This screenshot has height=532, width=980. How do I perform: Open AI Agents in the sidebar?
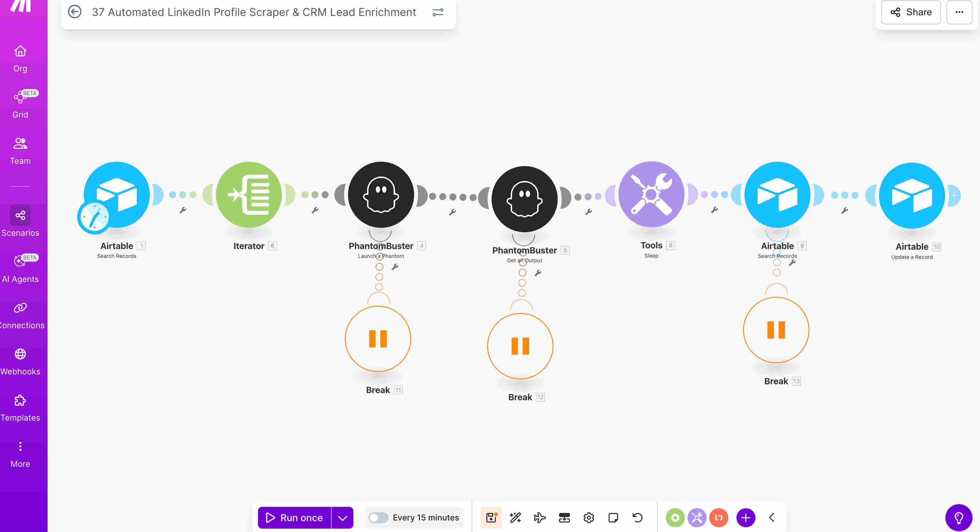(20, 269)
